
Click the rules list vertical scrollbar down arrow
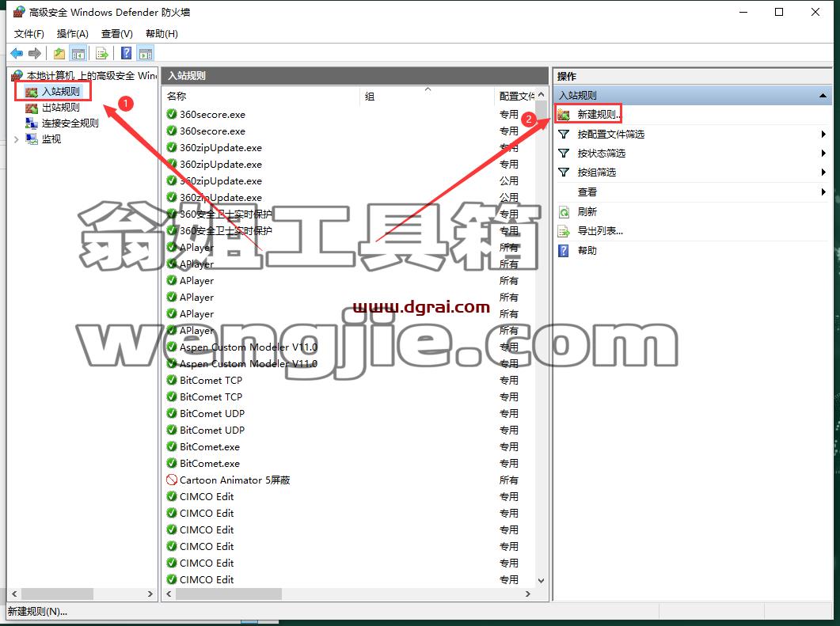pos(541,580)
